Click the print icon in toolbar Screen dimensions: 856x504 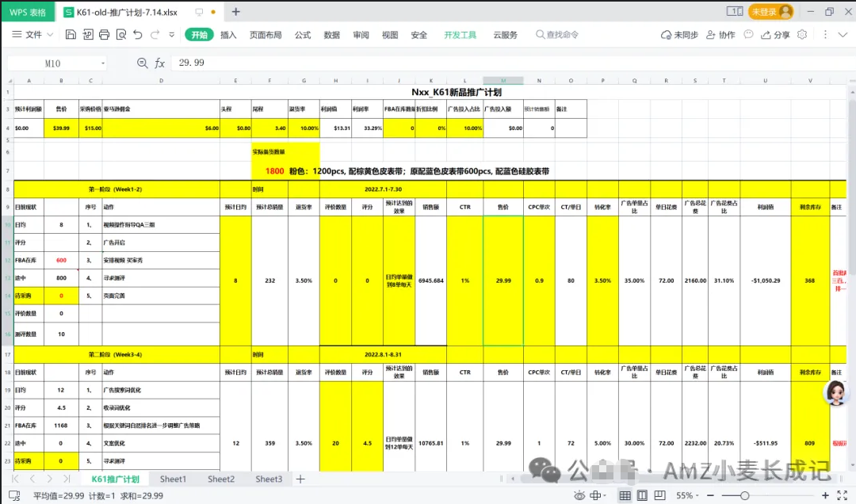click(x=104, y=35)
